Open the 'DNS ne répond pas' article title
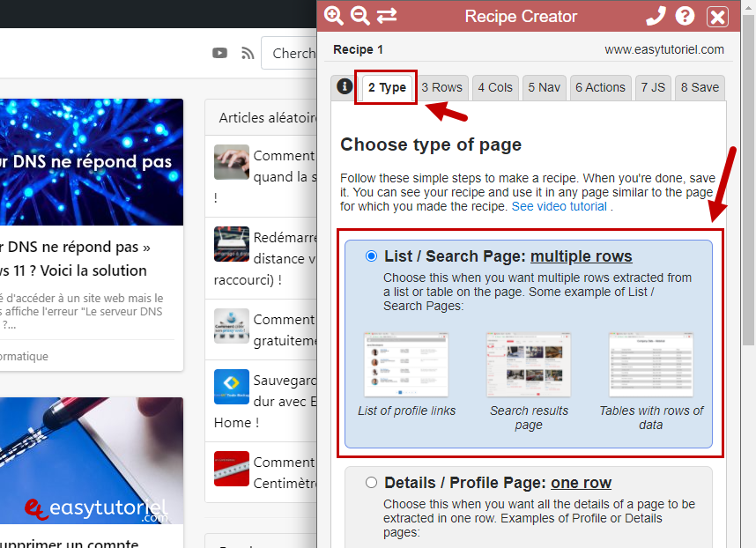The height and width of the screenshot is (548, 756). click(75, 259)
